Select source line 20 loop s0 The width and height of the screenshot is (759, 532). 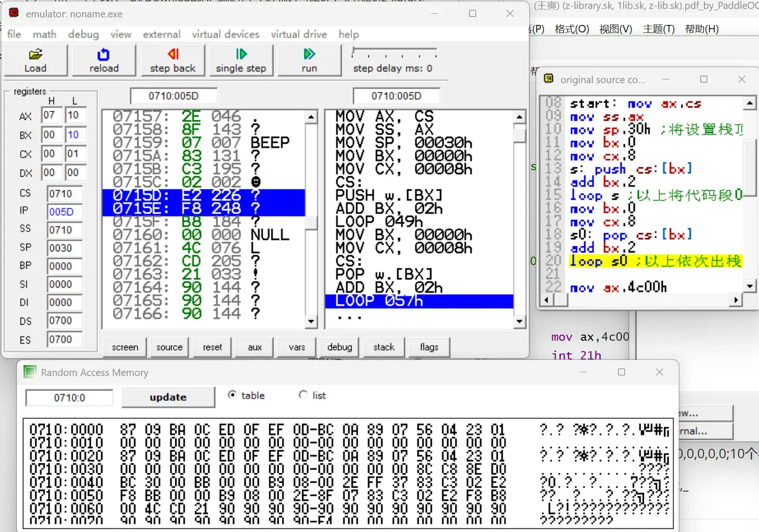pos(656,261)
